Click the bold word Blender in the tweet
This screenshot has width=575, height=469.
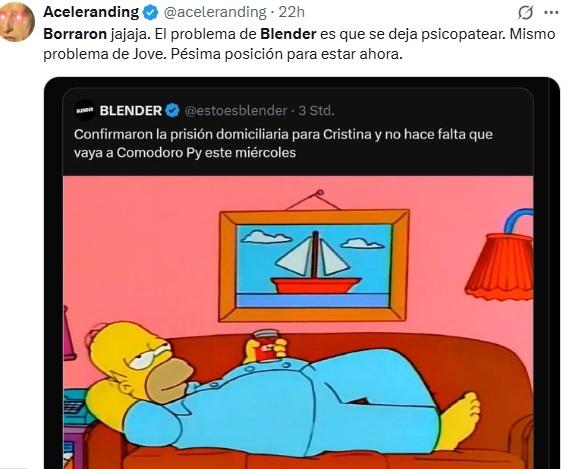(288, 34)
